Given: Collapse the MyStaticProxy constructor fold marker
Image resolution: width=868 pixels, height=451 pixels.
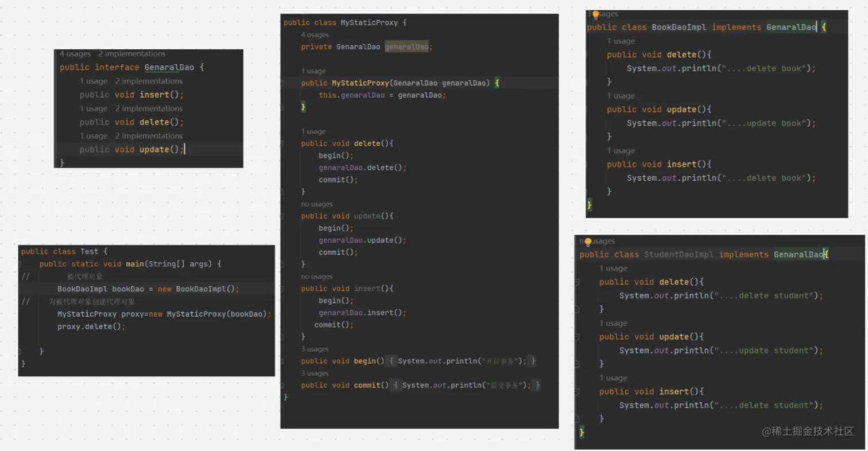Looking at the screenshot, I should coord(282,83).
